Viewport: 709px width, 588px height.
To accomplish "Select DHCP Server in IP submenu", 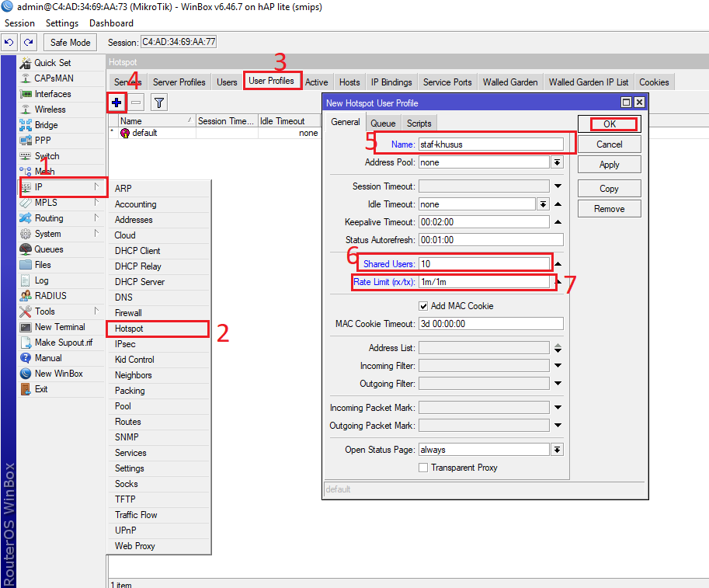I will click(158, 282).
